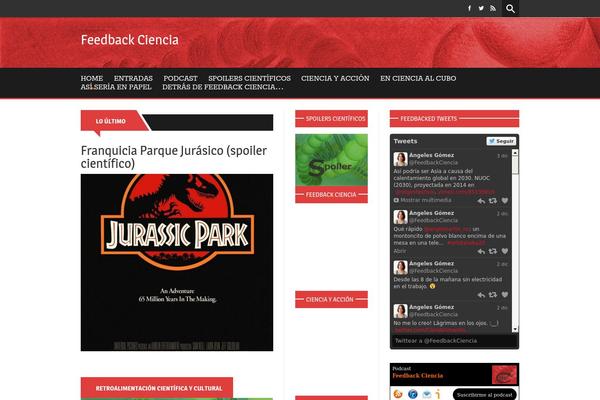Click Angeles Gómez avatar on first tweet

(400, 159)
